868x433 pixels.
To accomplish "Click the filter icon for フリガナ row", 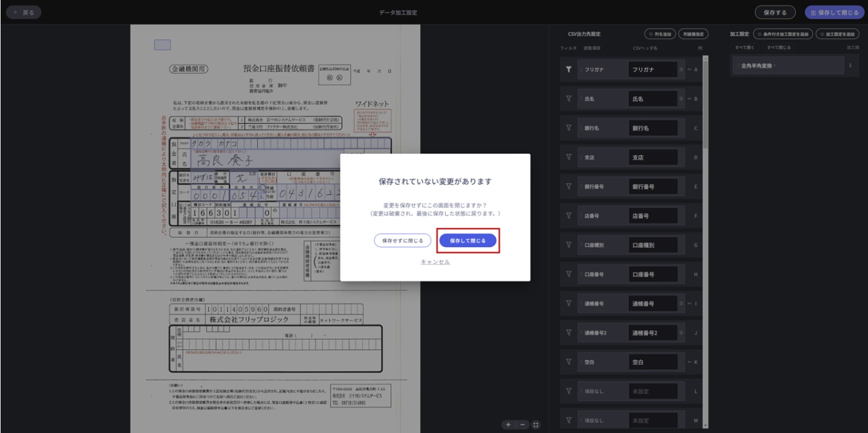I will click(569, 69).
